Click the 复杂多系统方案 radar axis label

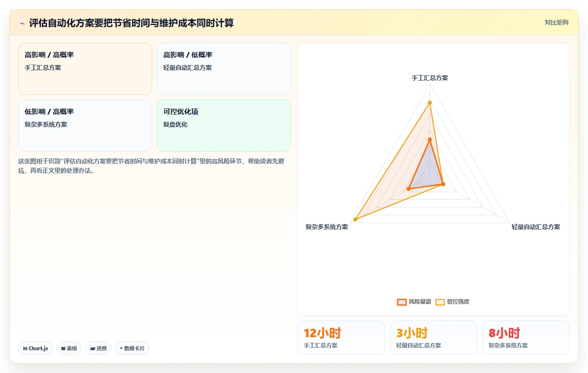(x=327, y=227)
